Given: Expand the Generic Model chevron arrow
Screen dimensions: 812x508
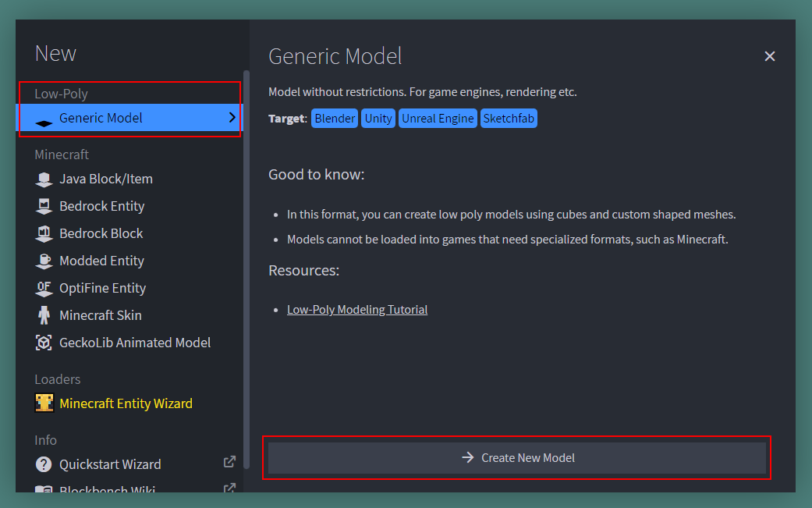Looking at the screenshot, I should [x=232, y=118].
